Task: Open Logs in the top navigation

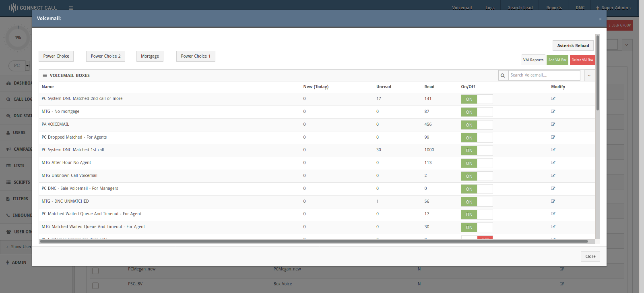Action: (490, 8)
